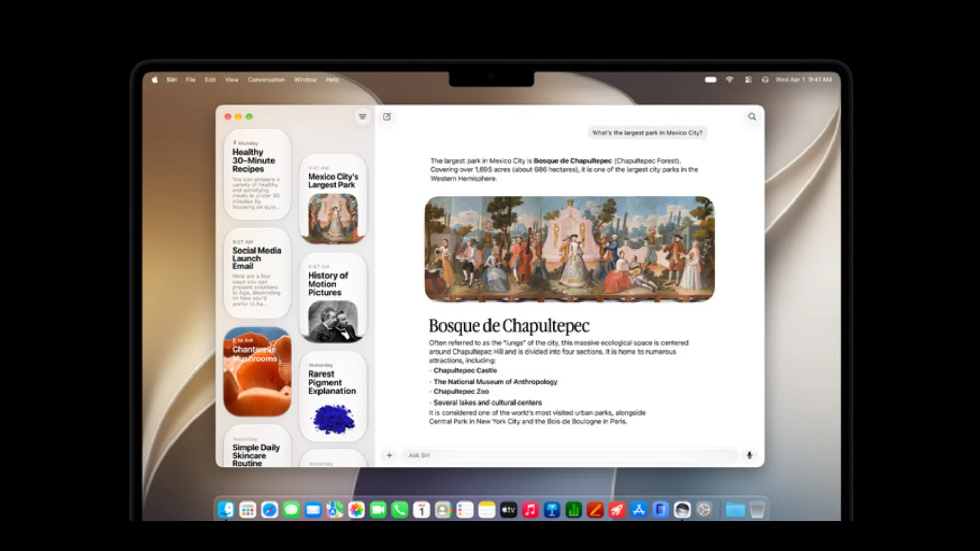This screenshot has height=551, width=980.
Task: Click the Chapultepec painting image
Action: 570,249
